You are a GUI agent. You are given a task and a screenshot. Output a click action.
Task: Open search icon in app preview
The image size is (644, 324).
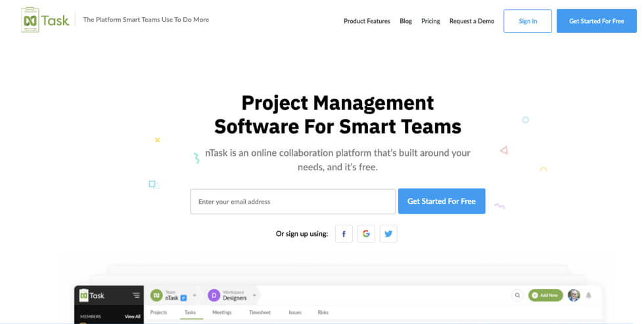[517, 295]
